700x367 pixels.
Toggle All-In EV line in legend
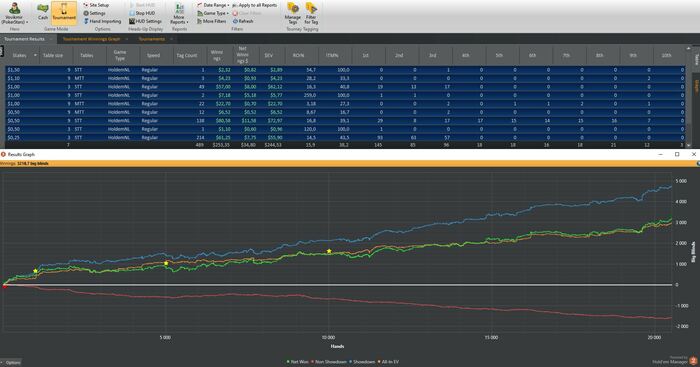click(x=388, y=362)
